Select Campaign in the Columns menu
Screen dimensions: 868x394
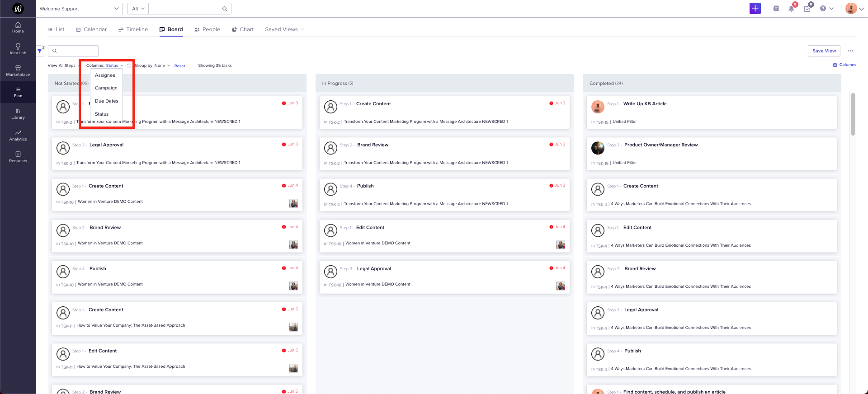[106, 88]
